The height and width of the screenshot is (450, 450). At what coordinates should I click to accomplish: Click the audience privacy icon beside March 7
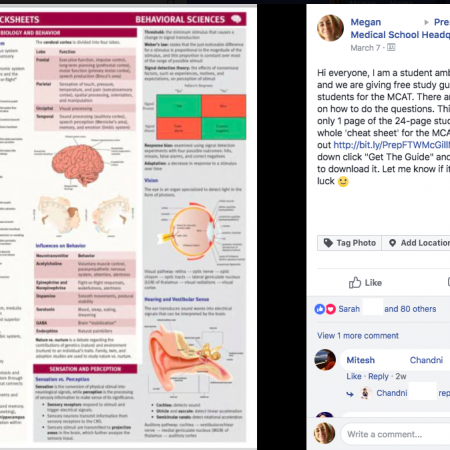[391, 48]
